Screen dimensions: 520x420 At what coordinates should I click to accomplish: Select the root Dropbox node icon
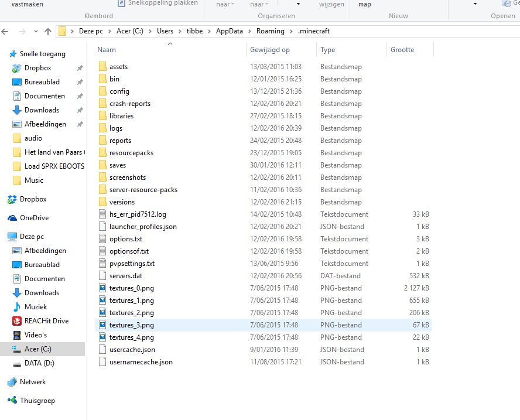coord(12,199)
